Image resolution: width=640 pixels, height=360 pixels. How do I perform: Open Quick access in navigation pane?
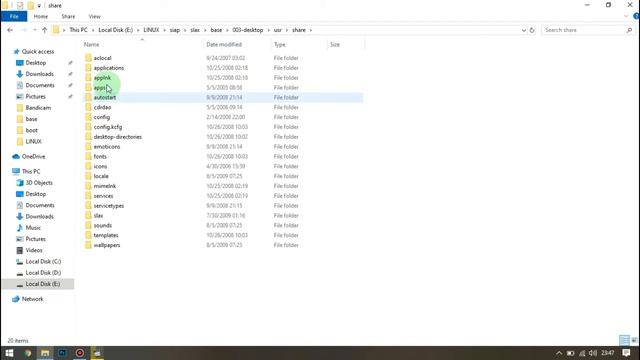[38, 51]
